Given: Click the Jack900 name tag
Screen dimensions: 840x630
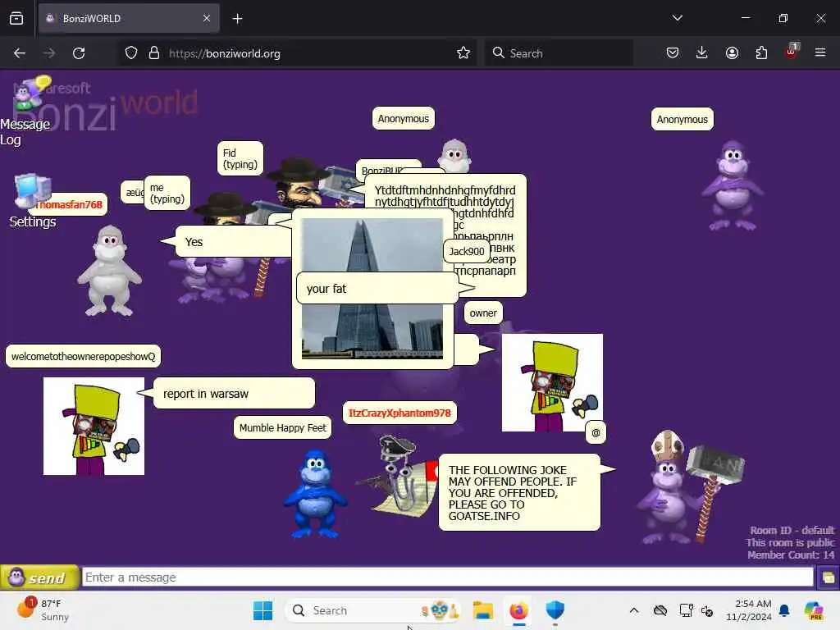Looking at the screenshot, I should 467,251.
